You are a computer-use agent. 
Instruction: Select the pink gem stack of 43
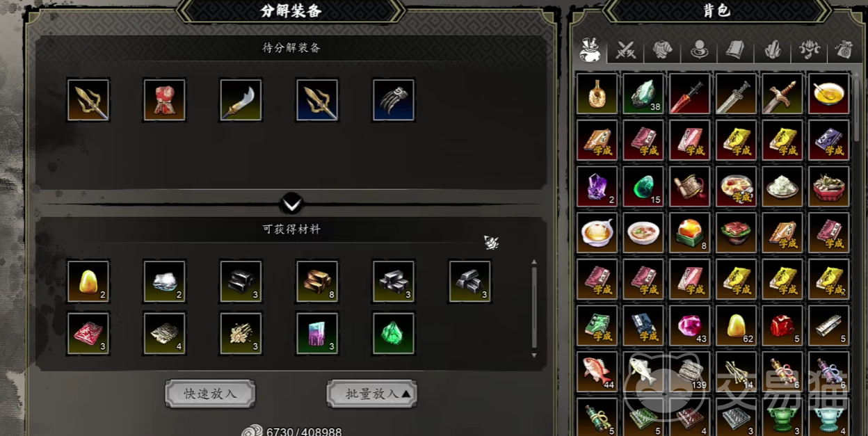(690, 325)
